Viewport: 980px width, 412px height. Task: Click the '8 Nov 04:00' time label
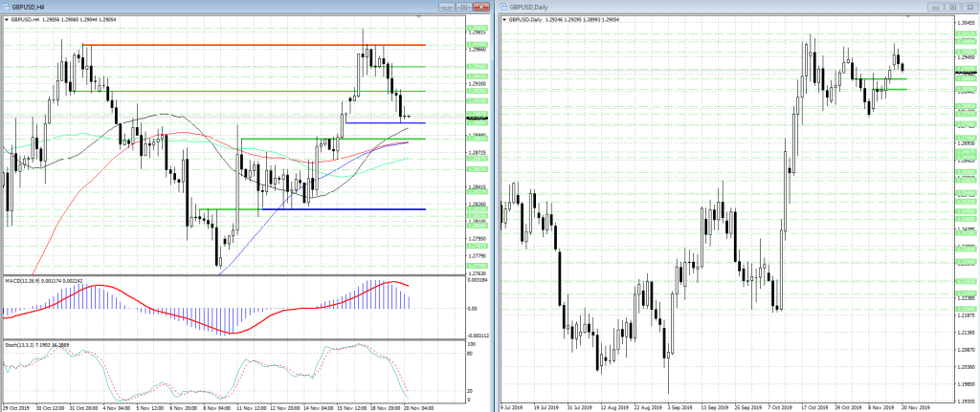[217, 407]
